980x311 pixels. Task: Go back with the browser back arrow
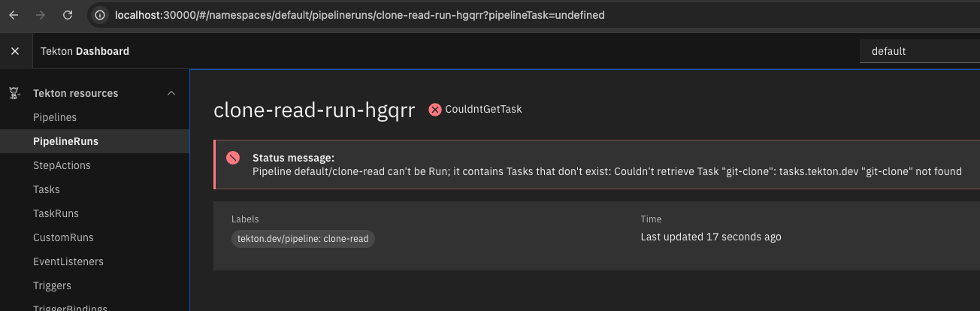(14, 15)
